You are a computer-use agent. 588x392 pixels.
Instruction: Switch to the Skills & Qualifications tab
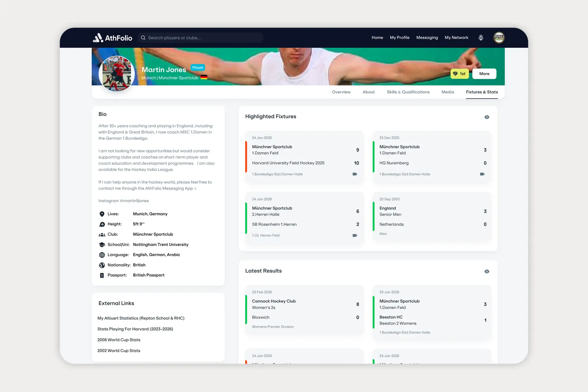pos(408,92)
